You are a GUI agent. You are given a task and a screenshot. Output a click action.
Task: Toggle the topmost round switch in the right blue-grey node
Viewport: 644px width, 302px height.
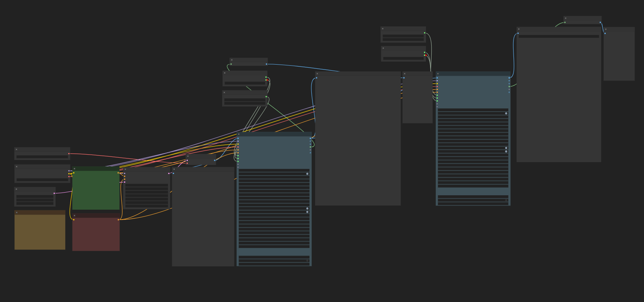(506, 113)
